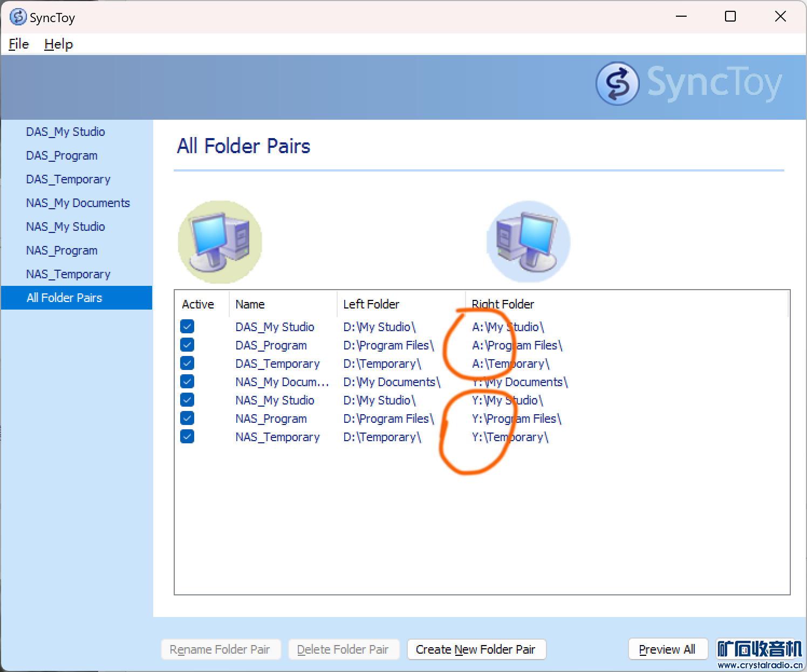Uncheck the Active box for DAS_Temporary
Viewport: 807px width, 672px height.
click(x=187, y=363)
